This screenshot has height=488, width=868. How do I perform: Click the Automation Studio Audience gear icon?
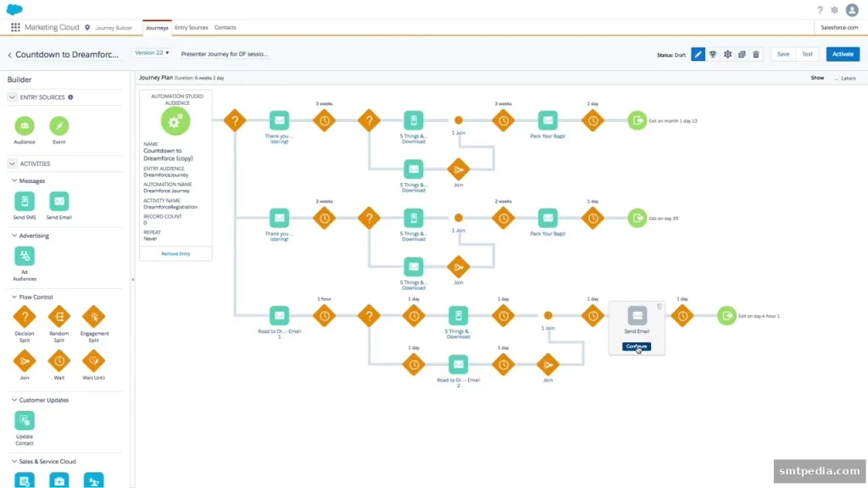pos(175,121)
